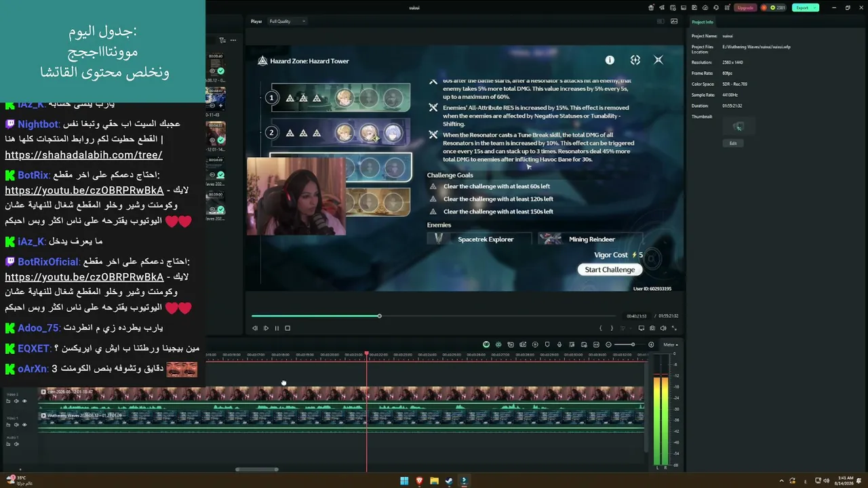Open the more options dots in media panel

pos(233,40)
